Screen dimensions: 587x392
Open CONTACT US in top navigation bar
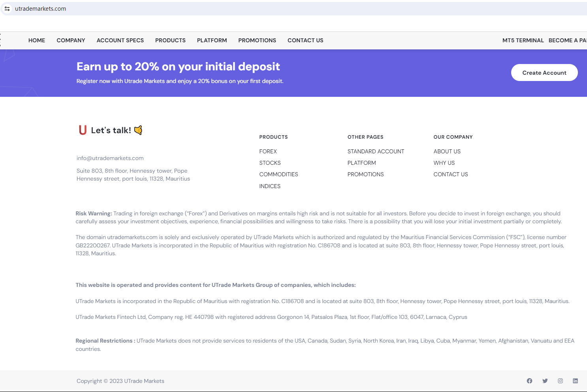(305, 40)
